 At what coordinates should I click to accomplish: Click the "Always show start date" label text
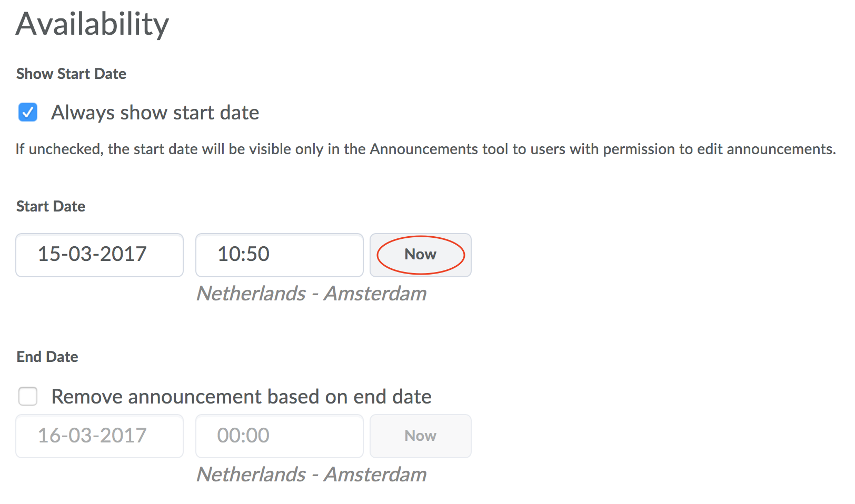coord(155,113)
